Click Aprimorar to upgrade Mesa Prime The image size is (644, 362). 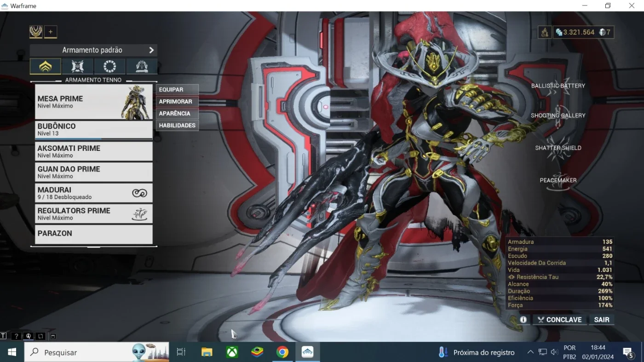coord(177,102)
